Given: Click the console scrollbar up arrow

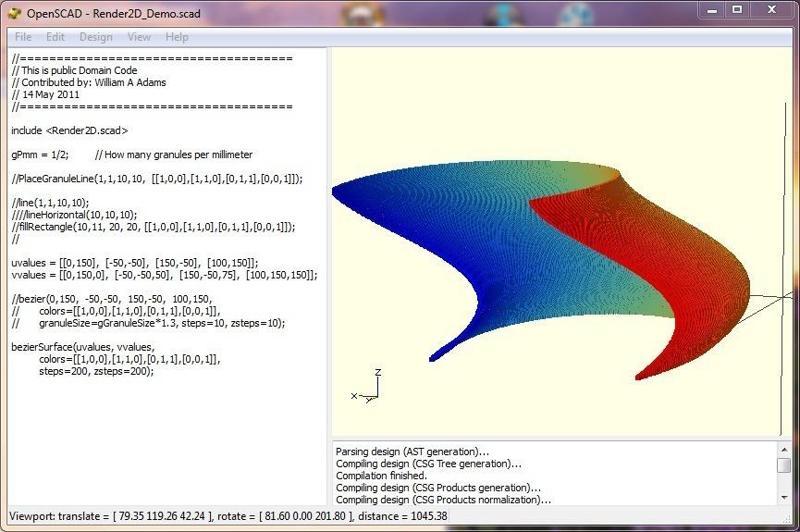Looking at the screenshot, I should [x=784, y=450].
